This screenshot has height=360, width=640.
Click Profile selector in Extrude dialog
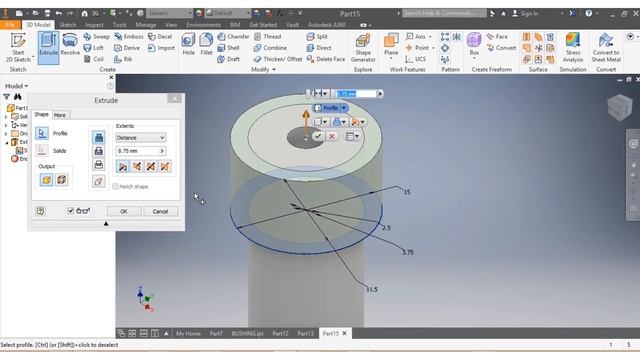42,133
